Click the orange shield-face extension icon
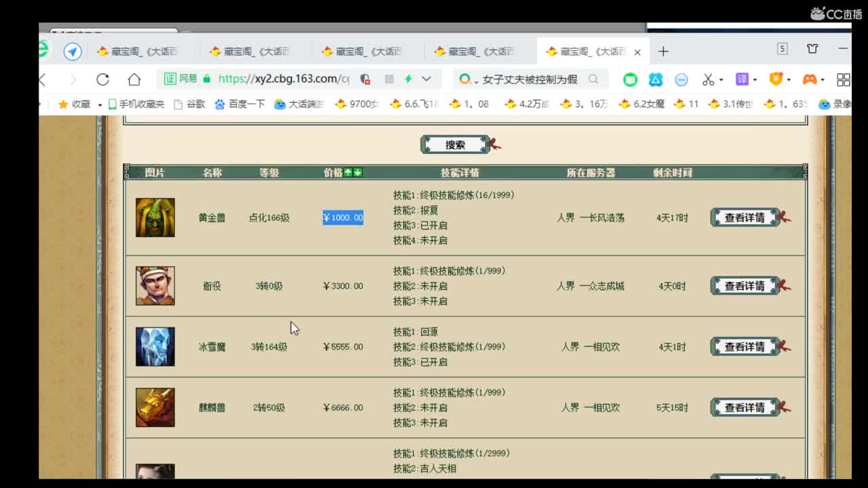 776,79
